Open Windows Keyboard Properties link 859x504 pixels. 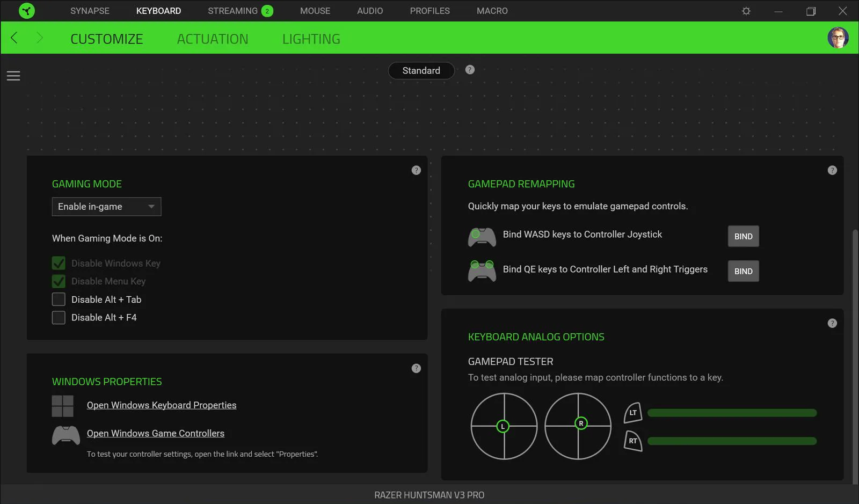[x=162, y=405]
